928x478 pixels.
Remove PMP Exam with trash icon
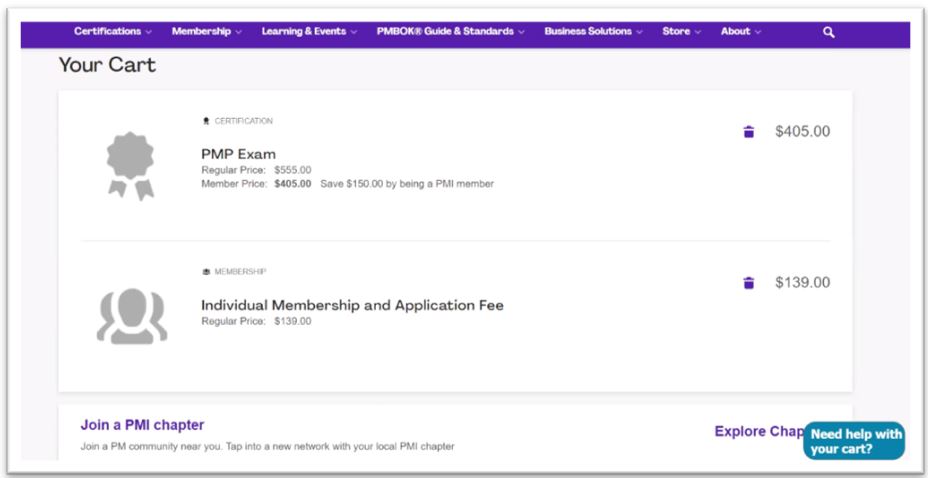click(749, 131)
